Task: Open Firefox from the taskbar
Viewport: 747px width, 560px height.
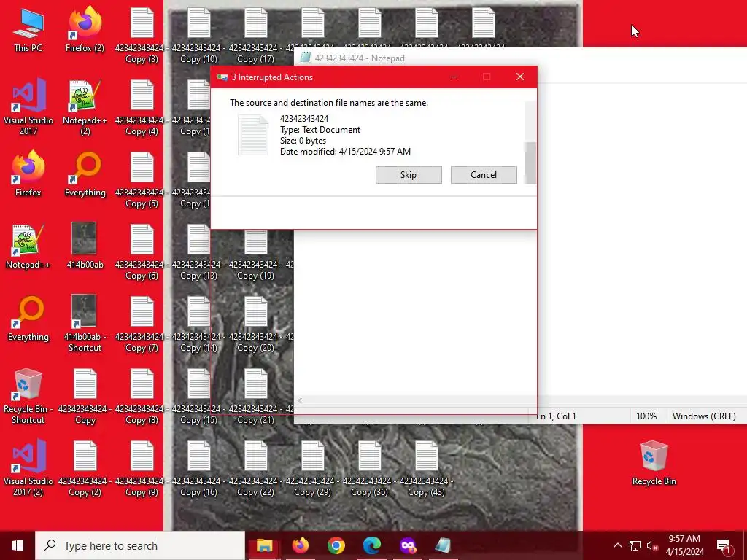Action: [x=300, y=545]
